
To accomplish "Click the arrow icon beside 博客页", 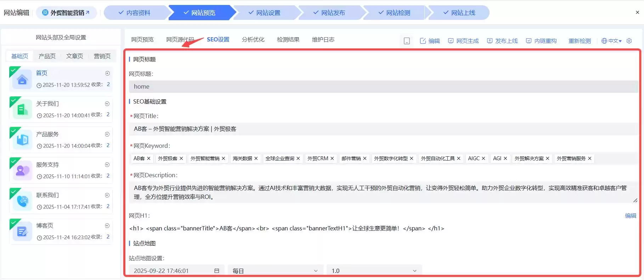I will coord(107,226).
